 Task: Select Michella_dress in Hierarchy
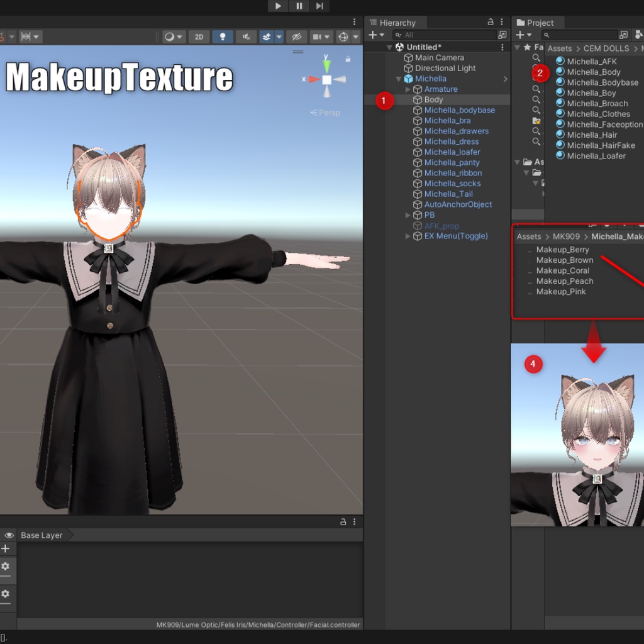tap(452, 142)
